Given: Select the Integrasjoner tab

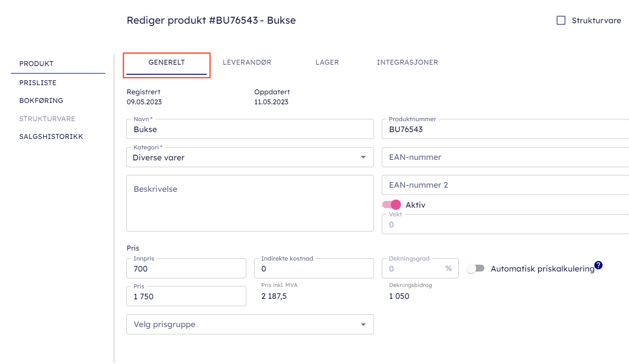Looking at the screenshot, I should tap(407, 62).
